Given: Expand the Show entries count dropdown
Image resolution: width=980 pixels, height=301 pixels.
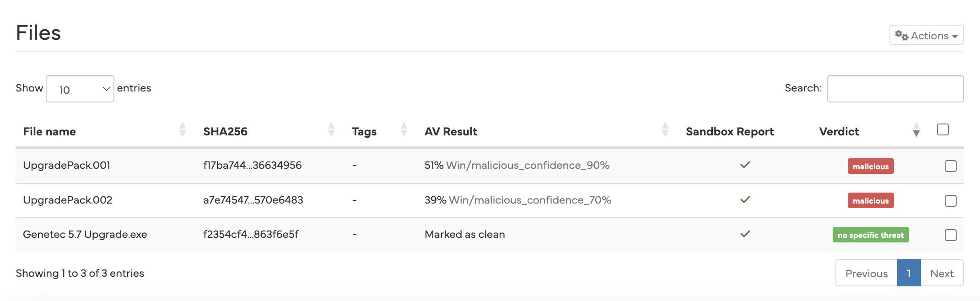Looking at the screenshot, I should click(x=80, y=89).
